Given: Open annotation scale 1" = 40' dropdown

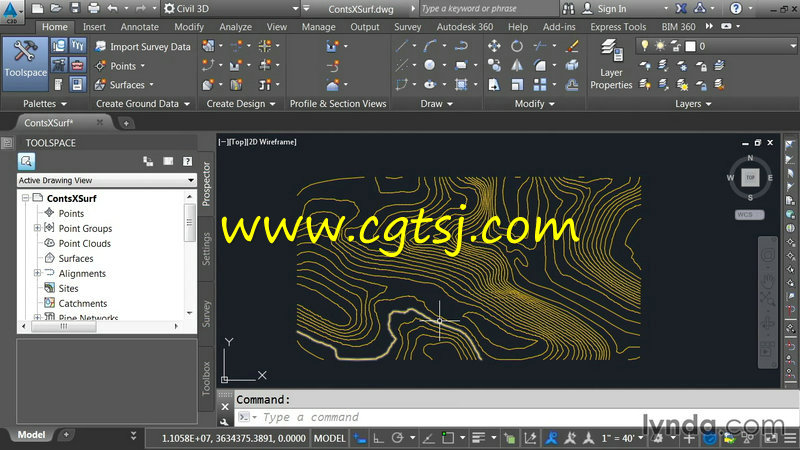Looking at the screenshot, I should coord(621,438).
